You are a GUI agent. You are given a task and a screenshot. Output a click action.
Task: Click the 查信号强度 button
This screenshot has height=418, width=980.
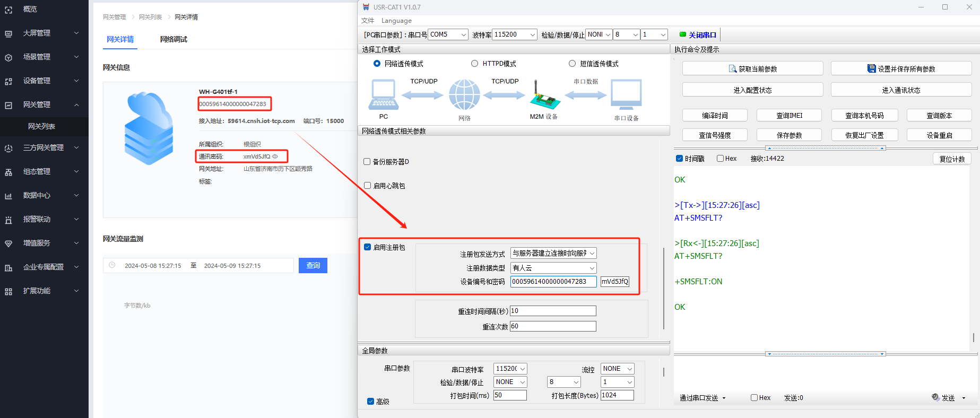[715, 135]
